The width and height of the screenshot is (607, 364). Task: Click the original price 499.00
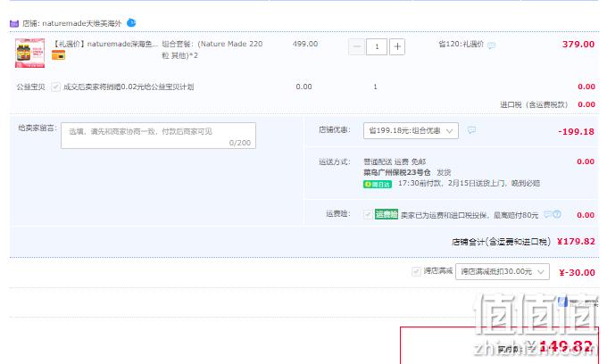click(x=305, y=44)
